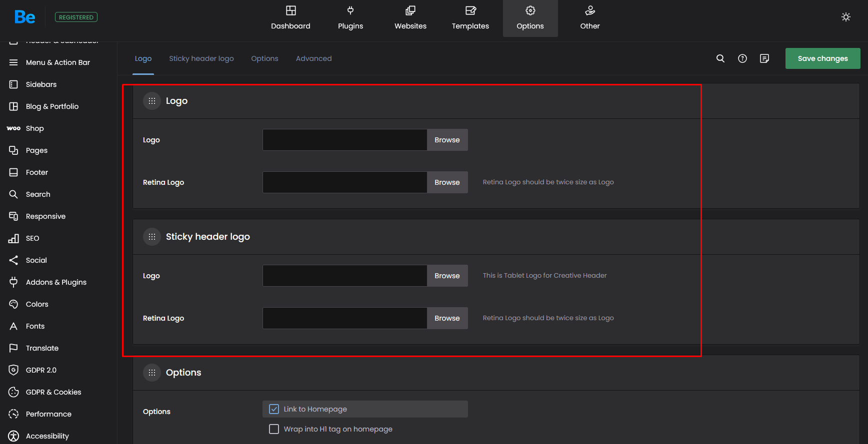This screenshot has height=444, width=868.
Task: Switch to Sticky header logo tab
Action: 201,58
